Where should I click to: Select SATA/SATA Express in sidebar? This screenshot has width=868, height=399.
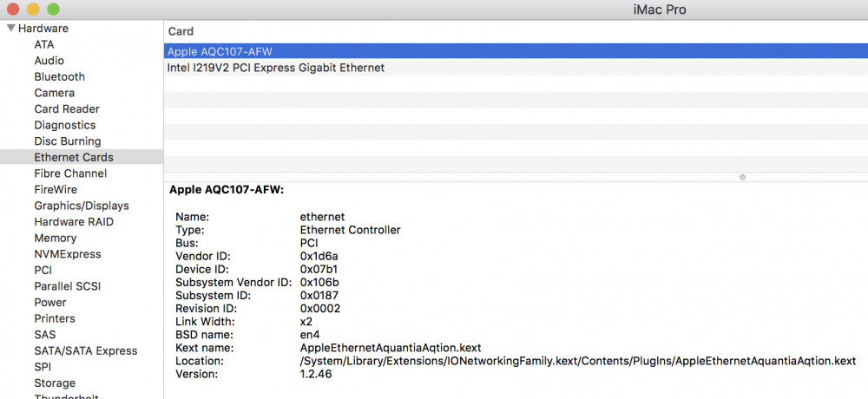86,350
